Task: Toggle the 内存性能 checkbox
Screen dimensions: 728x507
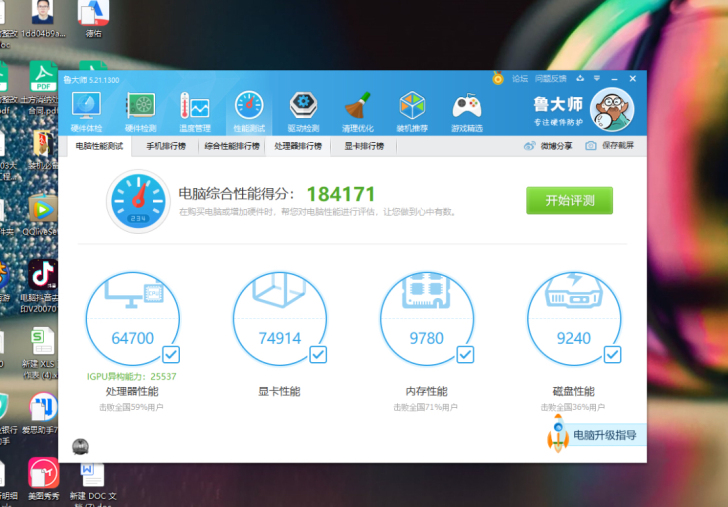Action: pyautogui.click(x=465, y=355)
